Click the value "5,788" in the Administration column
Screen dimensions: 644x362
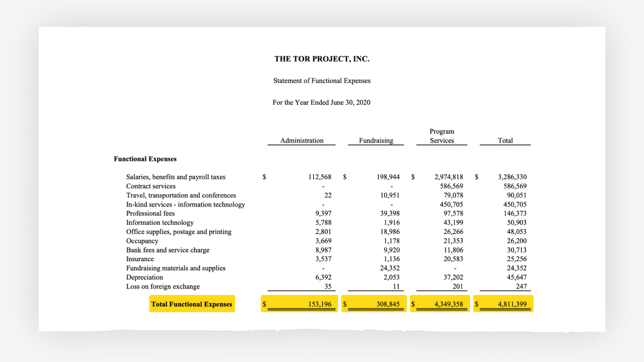coord(323,223)
